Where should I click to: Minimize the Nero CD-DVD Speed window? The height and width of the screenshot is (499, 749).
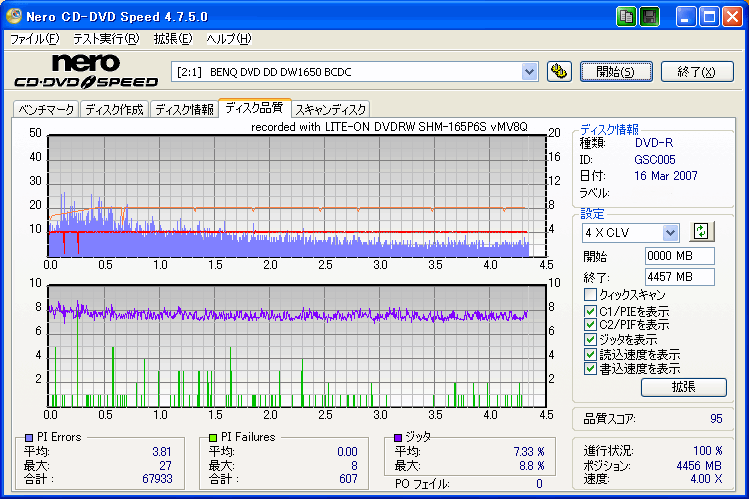(686, 16)
